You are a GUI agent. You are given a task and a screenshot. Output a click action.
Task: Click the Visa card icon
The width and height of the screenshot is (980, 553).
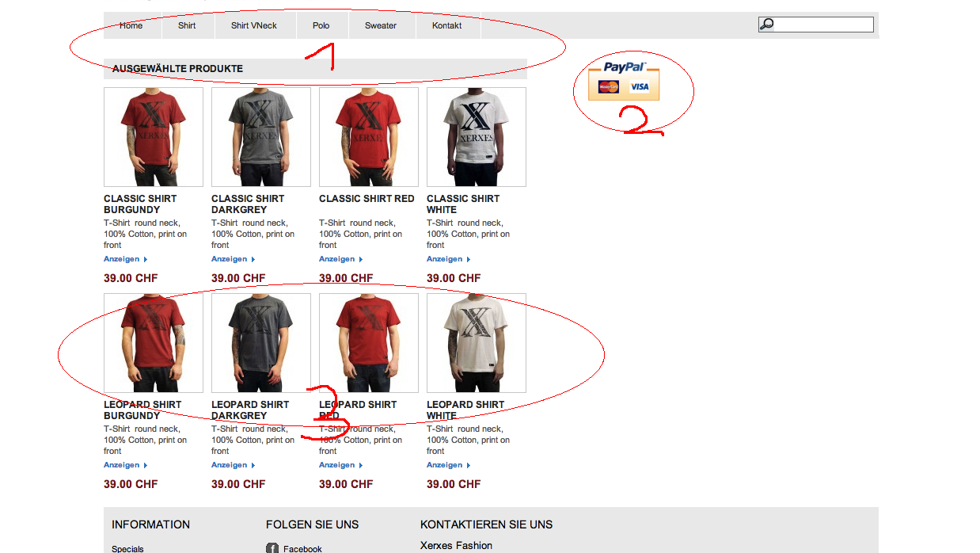[639, 86]
